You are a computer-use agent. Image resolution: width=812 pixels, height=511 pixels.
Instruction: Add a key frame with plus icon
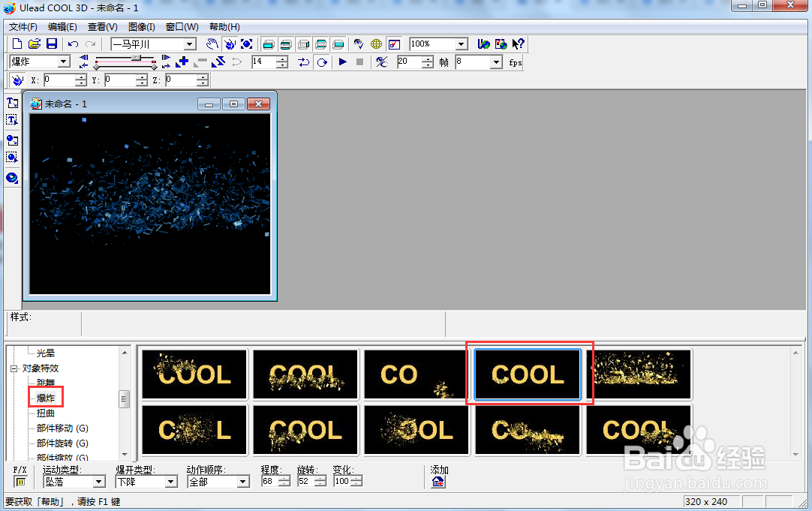pos(182,62)
